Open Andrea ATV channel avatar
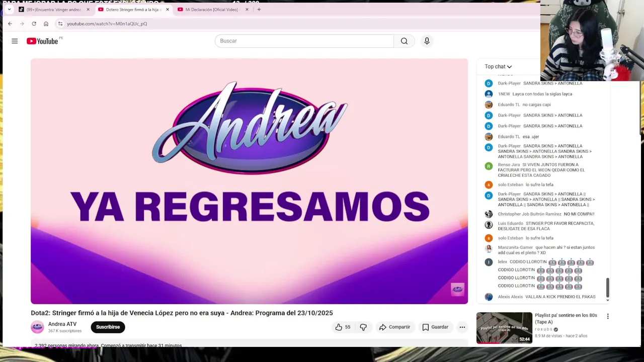Screen dimensions: 644x362 coord(37,327)
